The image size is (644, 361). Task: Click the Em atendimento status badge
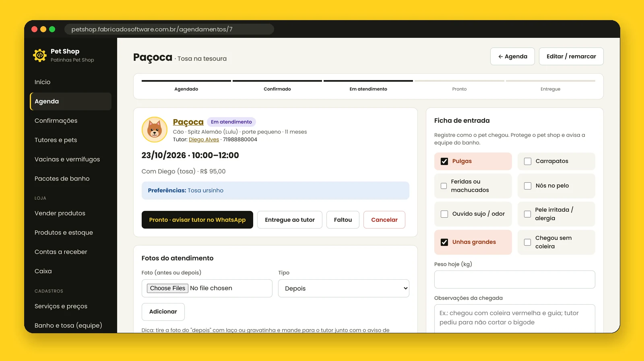[x=231, y=122]
